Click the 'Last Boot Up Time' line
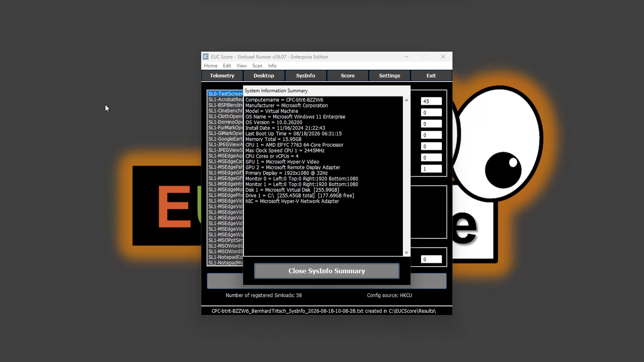Screen dimensions: 644x362 tap(293, 134)
